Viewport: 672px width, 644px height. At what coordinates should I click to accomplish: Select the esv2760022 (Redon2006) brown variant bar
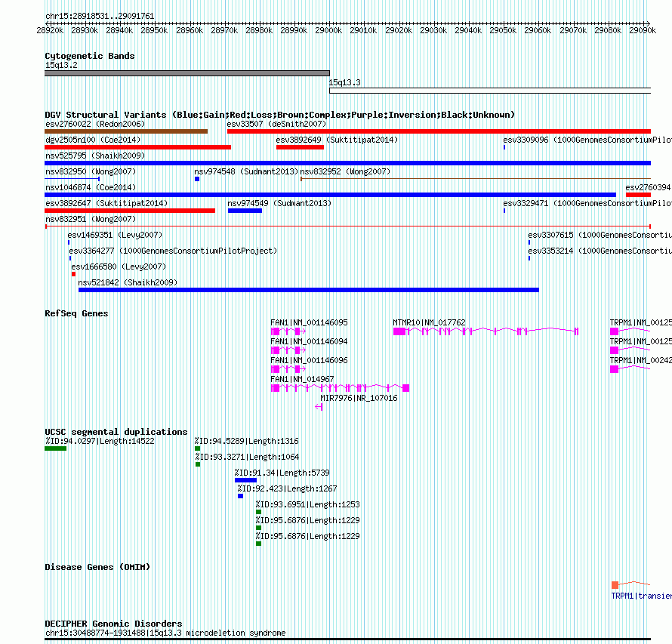[126, 131]
